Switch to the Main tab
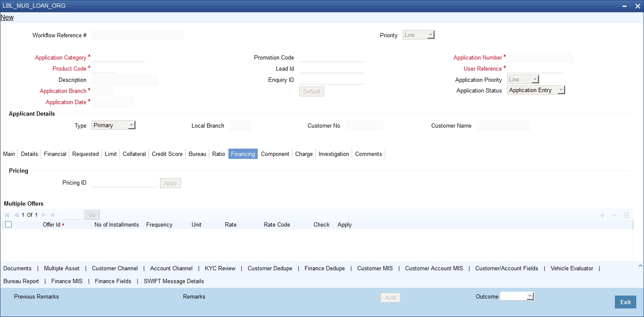This screenshot has width=644, height=317. pyautogui.click(x=9, y=154)
